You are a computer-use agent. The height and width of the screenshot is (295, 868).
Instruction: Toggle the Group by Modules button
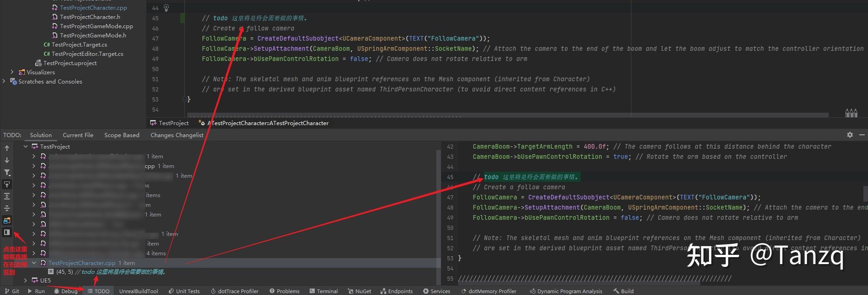point(7,220)
